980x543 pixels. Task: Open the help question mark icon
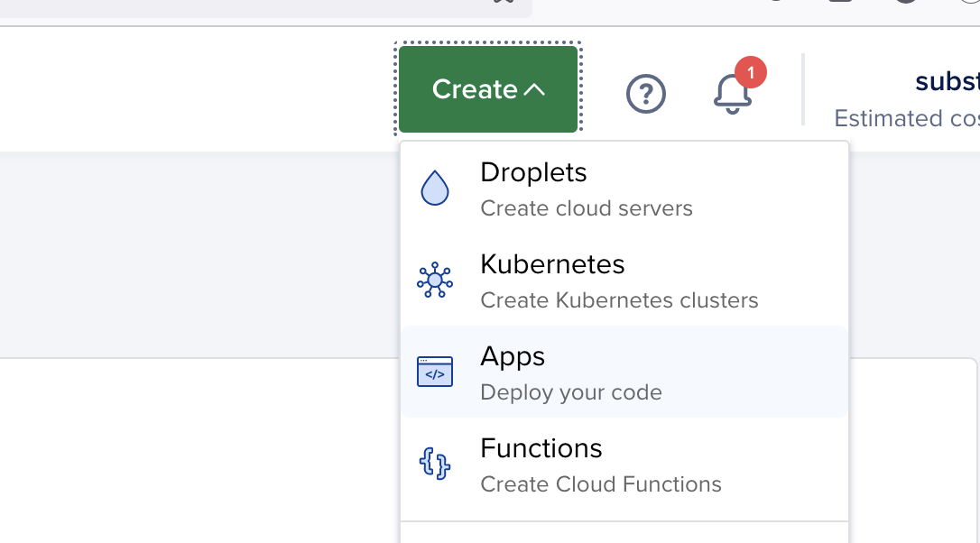click(645, 94)
